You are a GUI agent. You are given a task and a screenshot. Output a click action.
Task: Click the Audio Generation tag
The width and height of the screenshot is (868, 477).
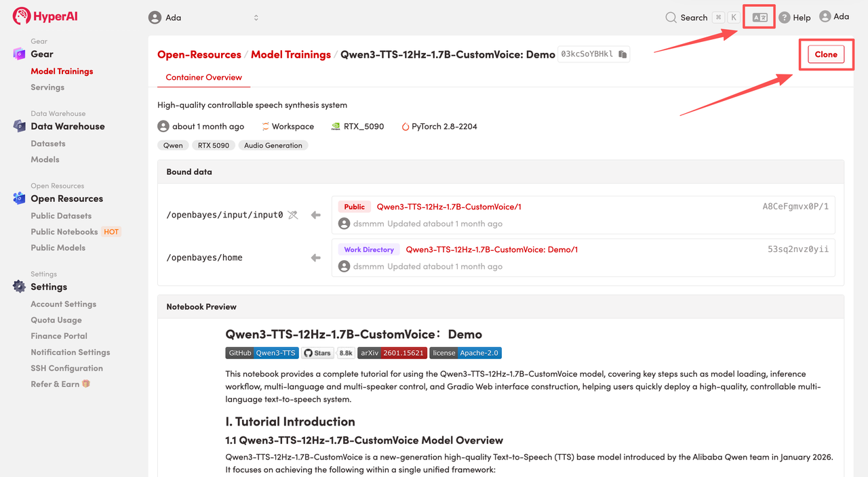(273, 146)
